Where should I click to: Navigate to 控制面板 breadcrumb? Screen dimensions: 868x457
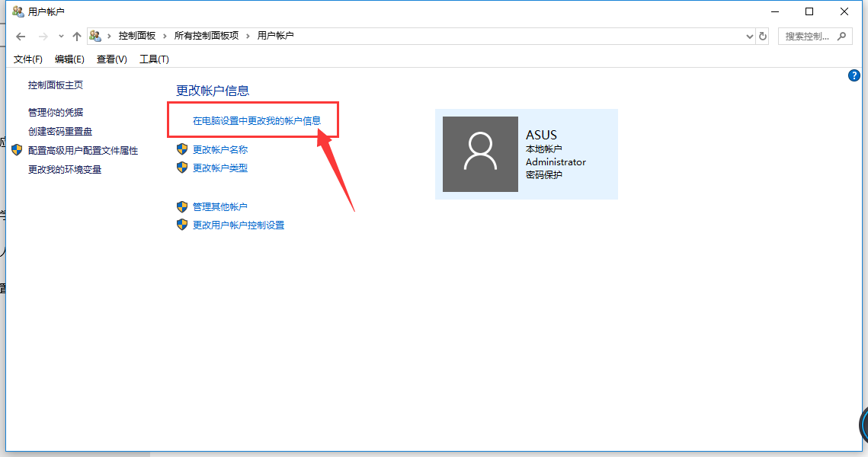pos(136,36)
